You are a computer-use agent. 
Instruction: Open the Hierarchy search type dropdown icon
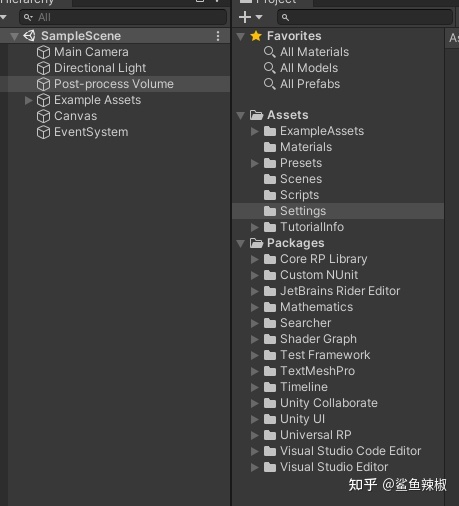28,17
